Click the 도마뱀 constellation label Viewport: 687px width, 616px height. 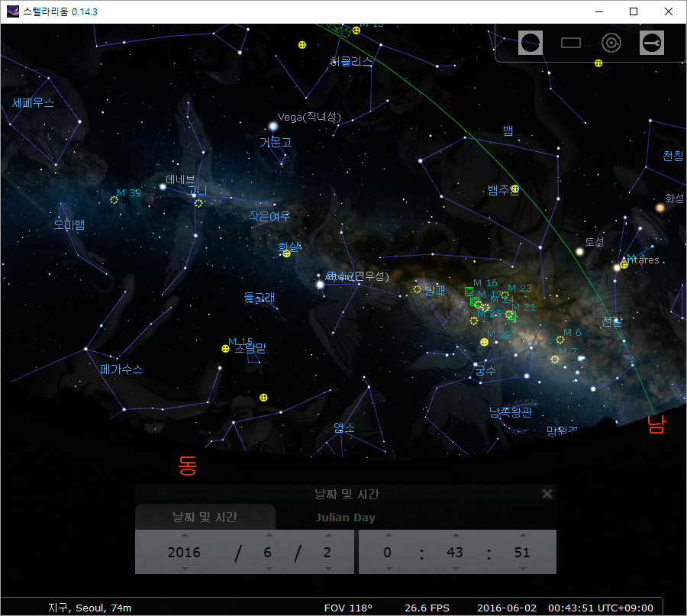click(x=69, y=224)
